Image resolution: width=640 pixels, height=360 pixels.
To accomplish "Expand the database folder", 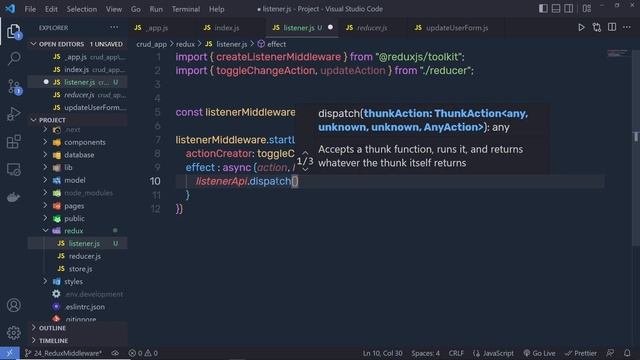I will click(79, 155).
